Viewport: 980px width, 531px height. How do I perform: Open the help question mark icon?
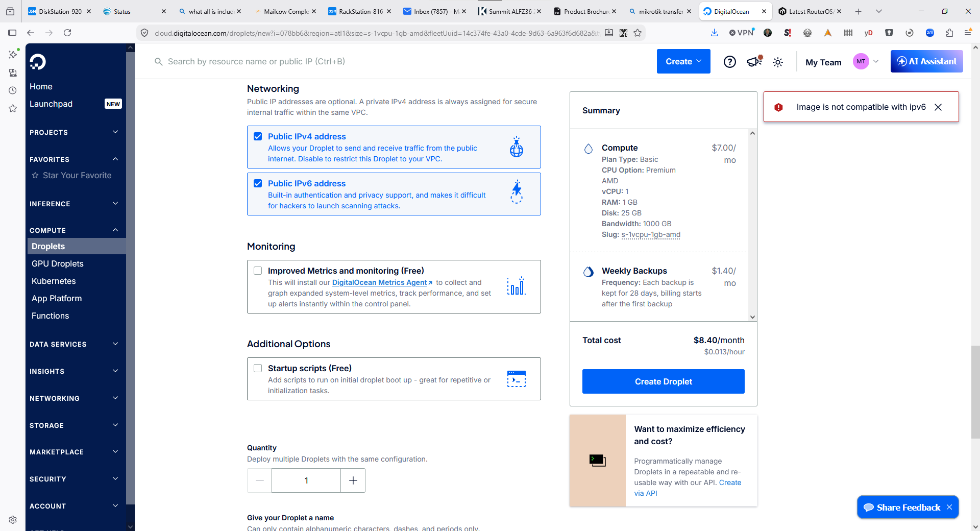click(x=730, y=62)
